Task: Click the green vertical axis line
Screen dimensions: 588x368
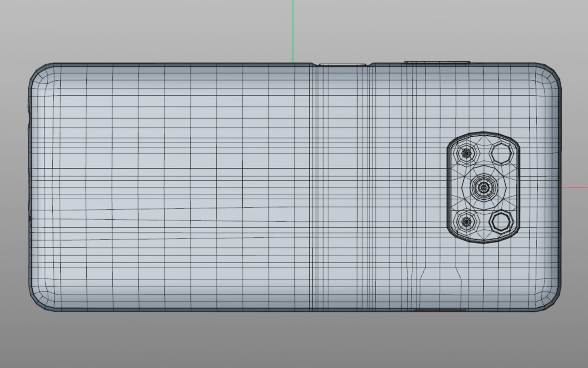Action: 293,31
